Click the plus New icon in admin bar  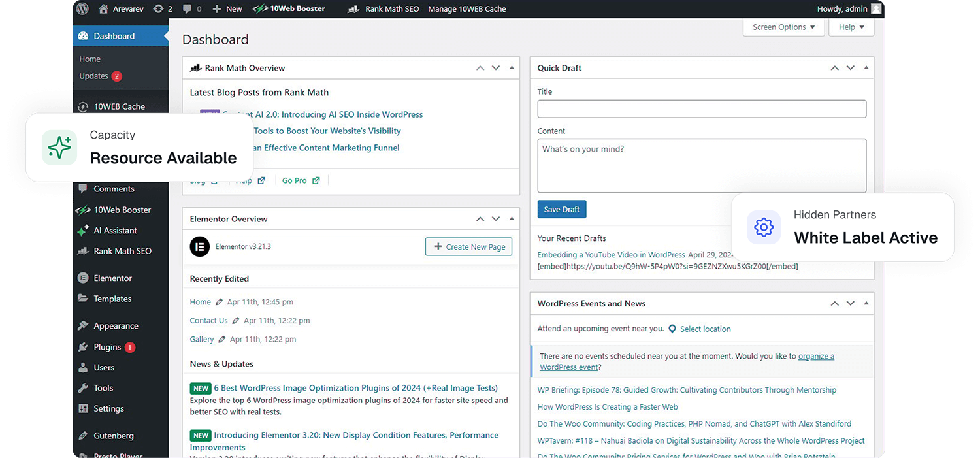pyautogui.click(x=217, y=9)
